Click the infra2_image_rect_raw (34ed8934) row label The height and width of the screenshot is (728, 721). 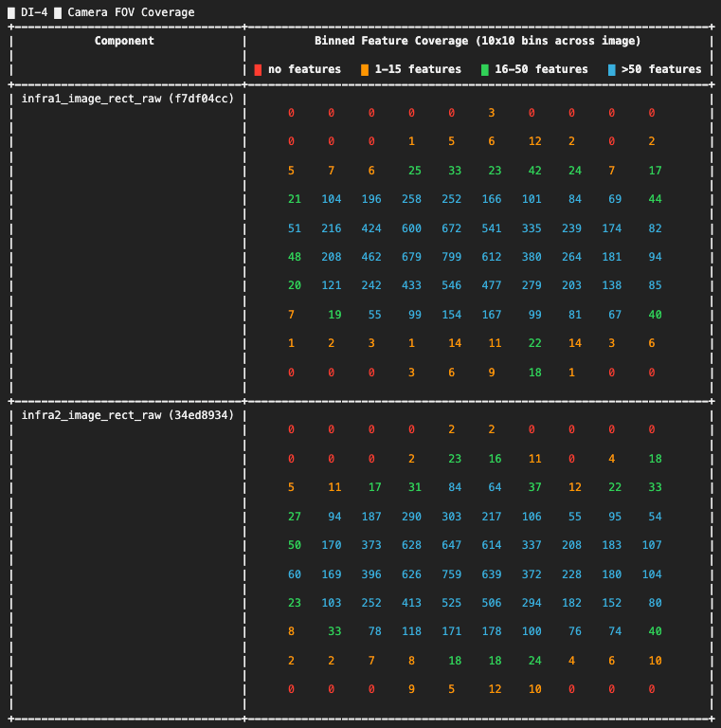tap(127, 415)
